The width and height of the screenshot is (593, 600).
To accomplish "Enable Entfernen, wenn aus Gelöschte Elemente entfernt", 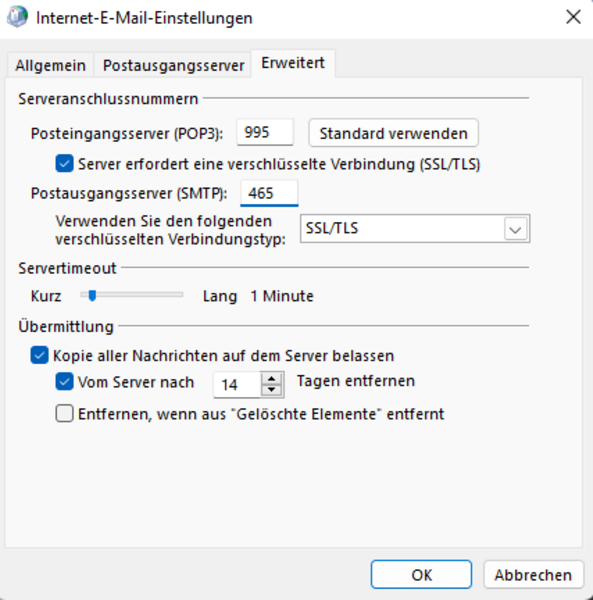I will point(64,414).
